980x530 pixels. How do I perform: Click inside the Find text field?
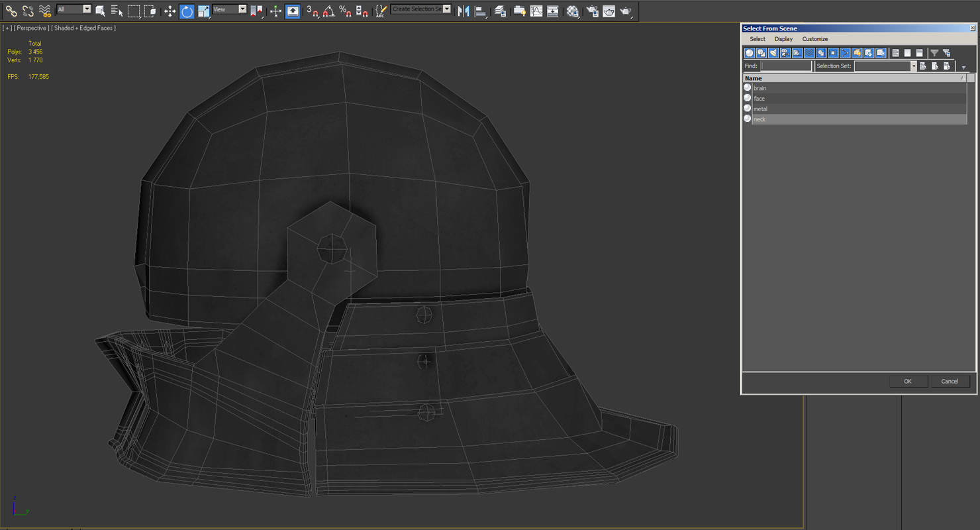point(786,66)
